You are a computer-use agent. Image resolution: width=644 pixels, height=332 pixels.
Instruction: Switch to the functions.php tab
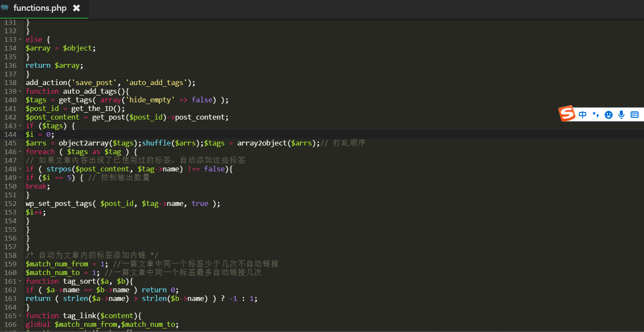click(40, 8)
